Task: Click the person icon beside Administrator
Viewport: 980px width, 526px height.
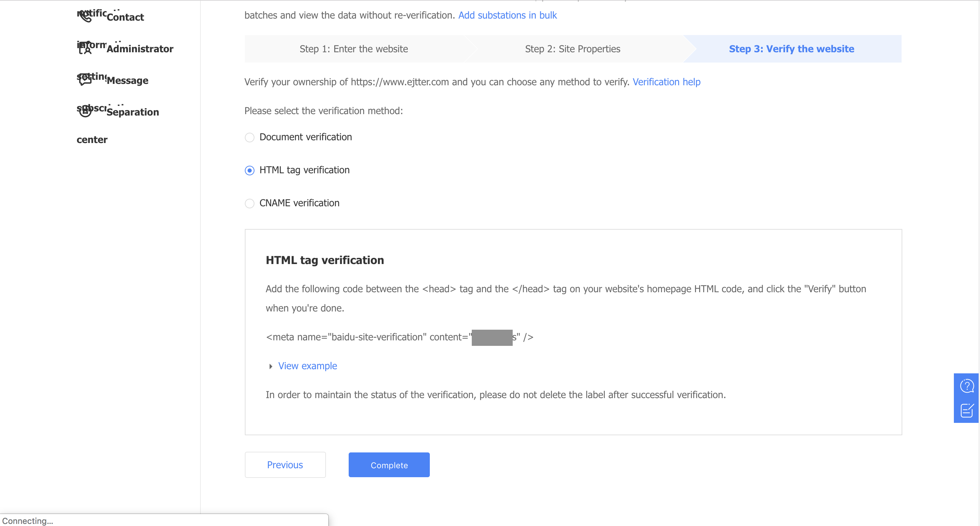Action: tap(86, 48)
